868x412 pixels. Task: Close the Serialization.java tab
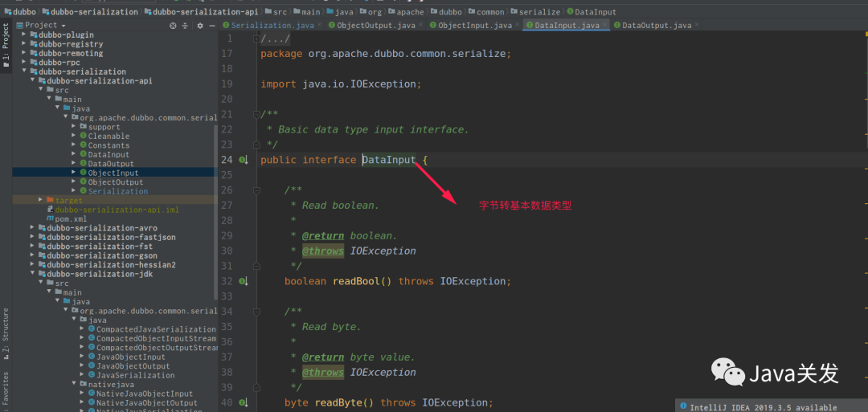pos(319,25)
